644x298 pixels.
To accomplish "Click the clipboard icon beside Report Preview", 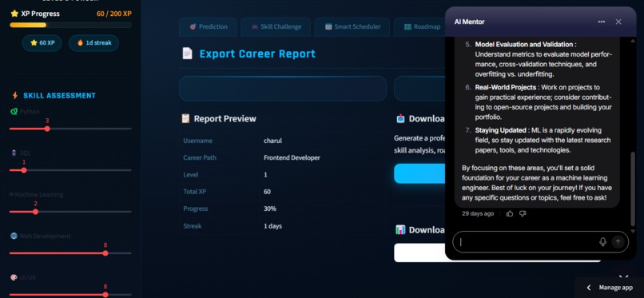I will point(185,118).
